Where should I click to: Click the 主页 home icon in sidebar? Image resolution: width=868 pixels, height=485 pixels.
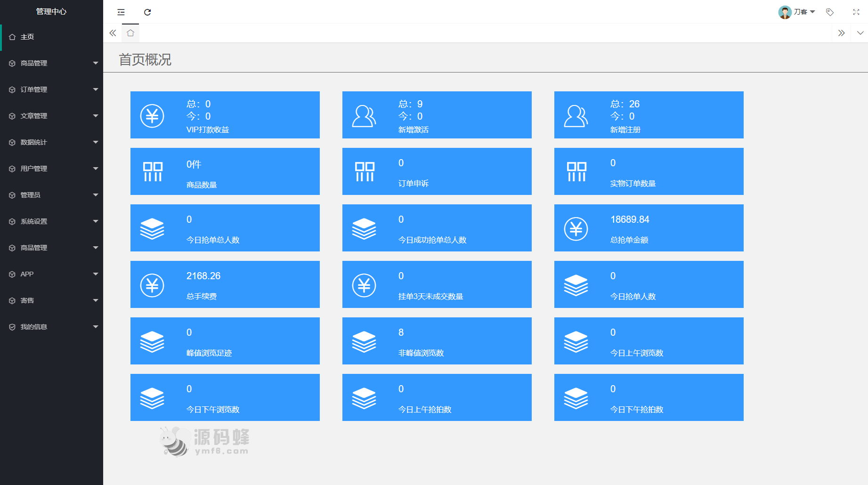pyautogui.click(x=12, y=37)
